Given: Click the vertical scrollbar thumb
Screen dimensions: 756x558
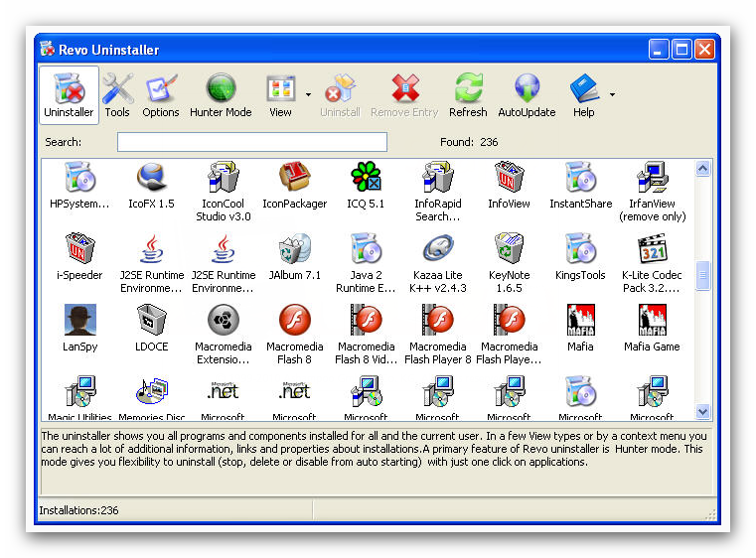Looking at the screenshot, I should tap(703, 275).
